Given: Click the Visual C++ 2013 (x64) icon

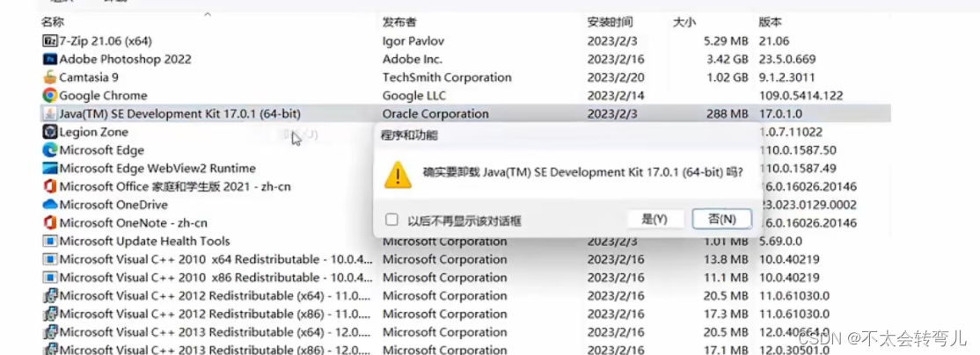Looking at the screenshot, I should click(x=49, y=332).
